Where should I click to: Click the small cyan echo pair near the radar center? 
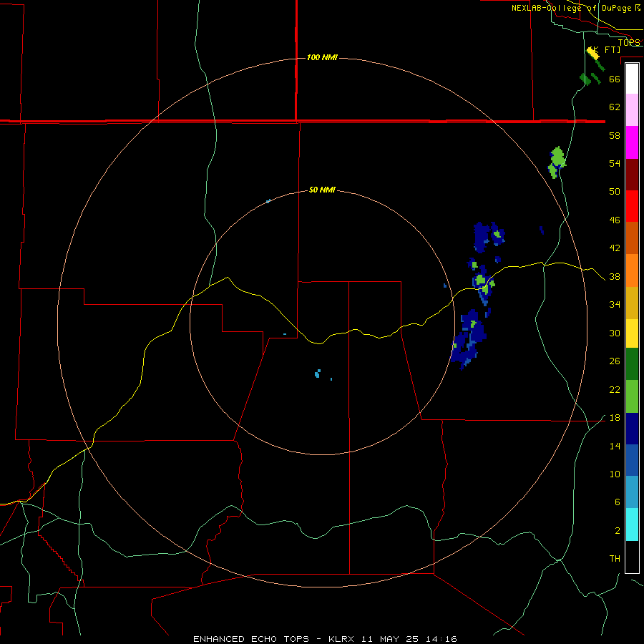click(x=318, y=374)
